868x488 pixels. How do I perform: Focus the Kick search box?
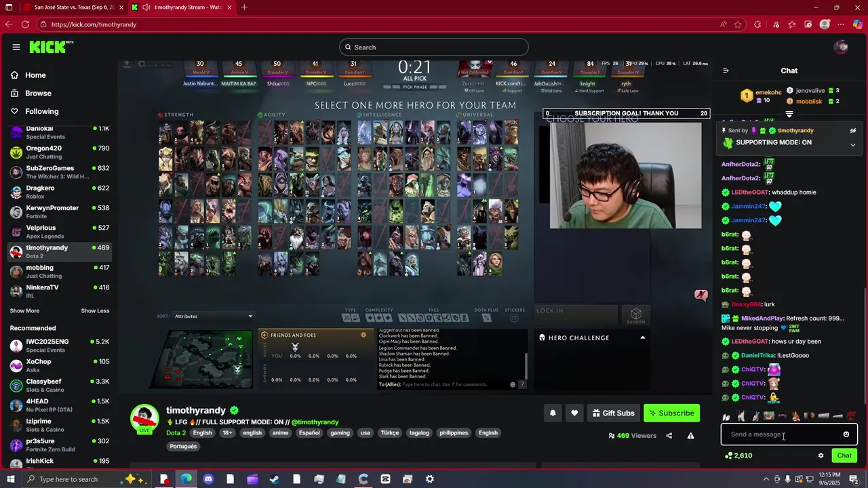click(x=434, y=47)
